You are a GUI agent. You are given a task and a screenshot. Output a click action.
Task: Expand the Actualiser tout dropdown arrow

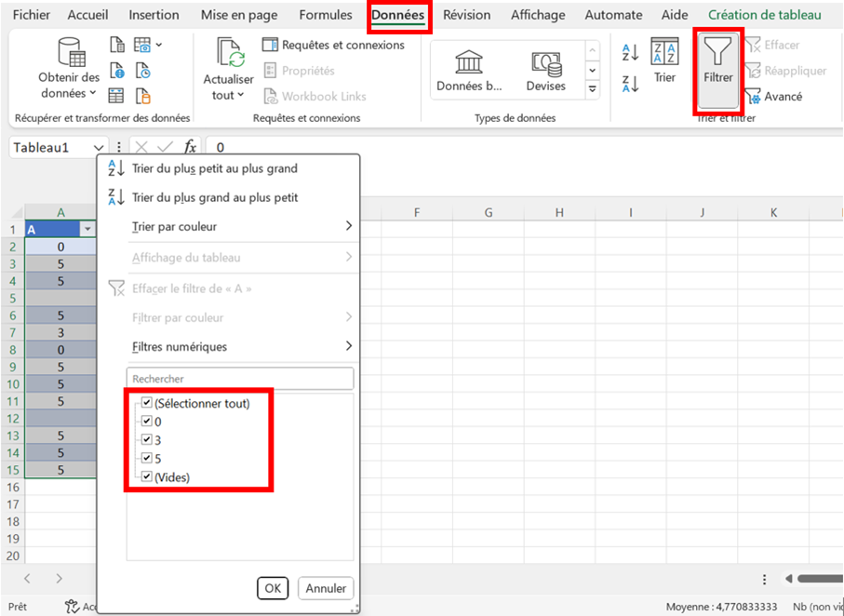(x=241, y=95)
